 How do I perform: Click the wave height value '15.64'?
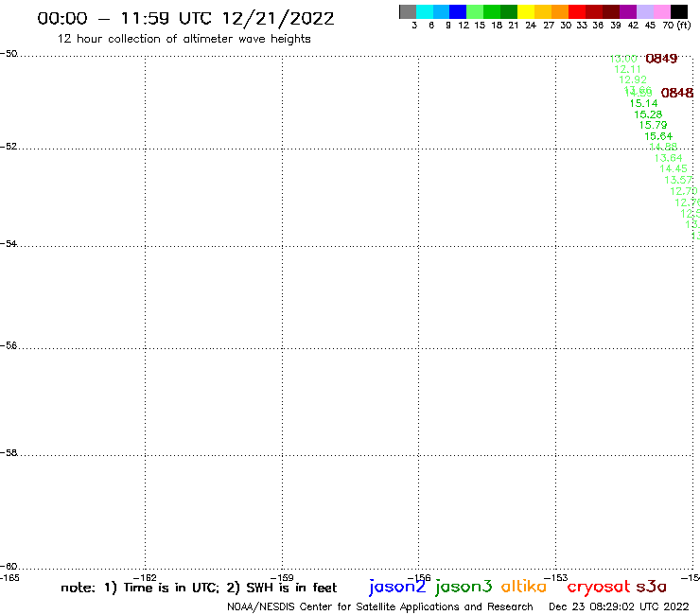point(658,136)
